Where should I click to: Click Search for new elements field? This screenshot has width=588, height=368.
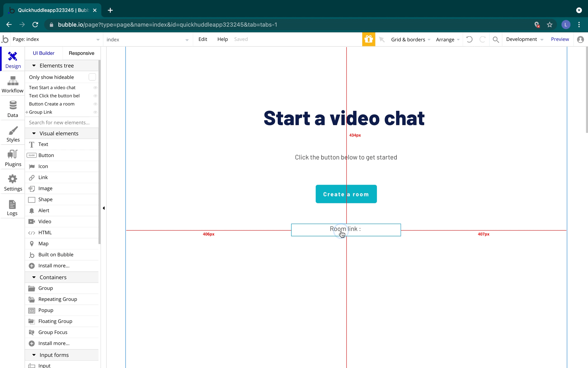[62, 122]
